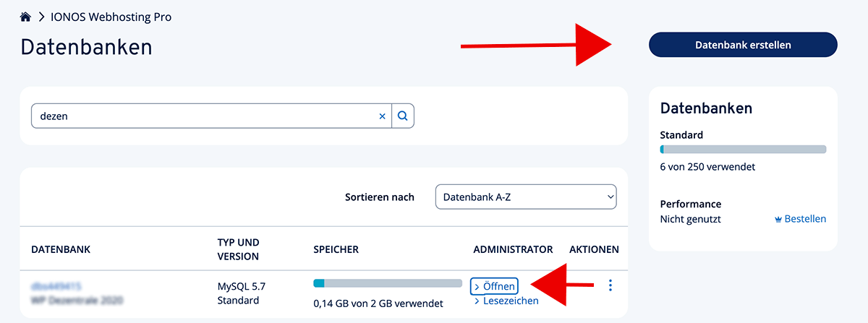Image resolution: width=868 pixels, height=323 pixels.
Task: Click the 'TYP UND VERSION' column header
Action: coord(238,249)
